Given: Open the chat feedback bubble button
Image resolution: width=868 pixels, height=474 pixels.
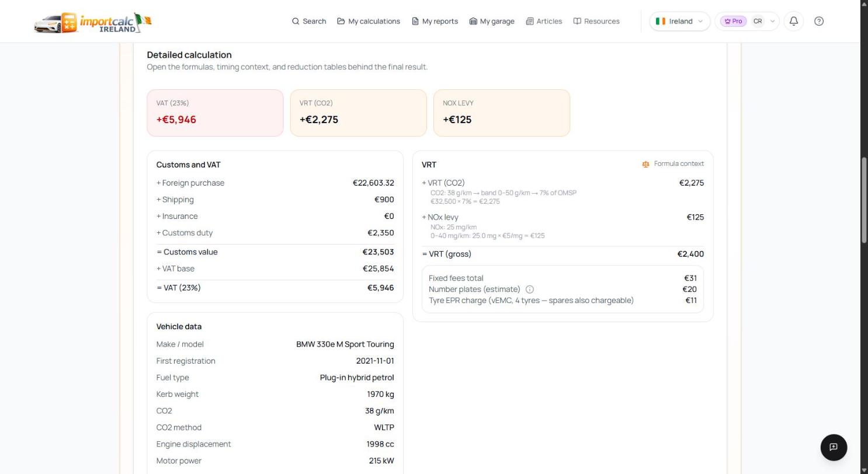Looking at the screenshot, I should [834, 447].
